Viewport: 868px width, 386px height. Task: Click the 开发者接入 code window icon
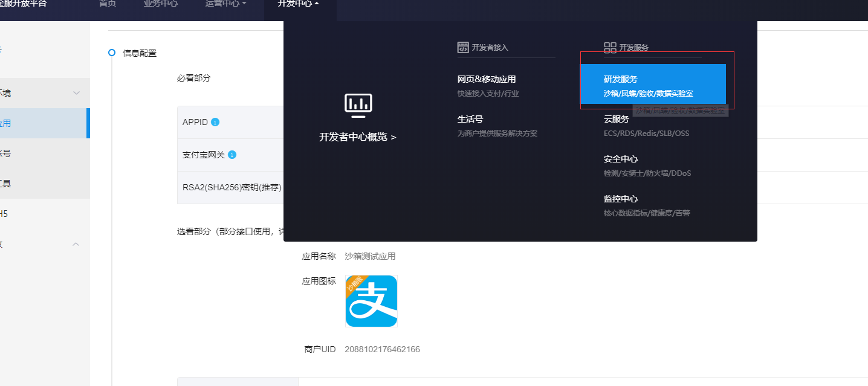pyautogui.click(x=463, y=47)
